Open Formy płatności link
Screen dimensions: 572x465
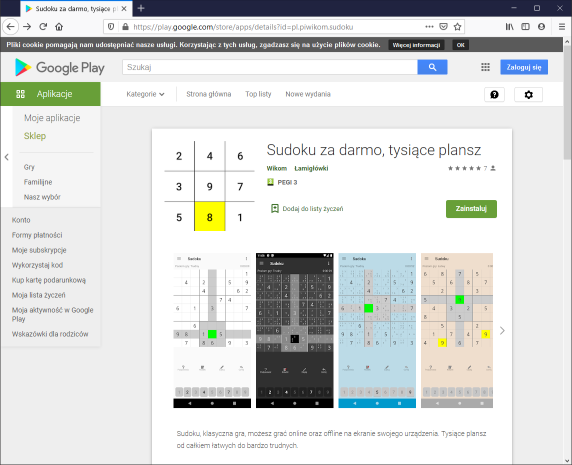tap(37, 235)
